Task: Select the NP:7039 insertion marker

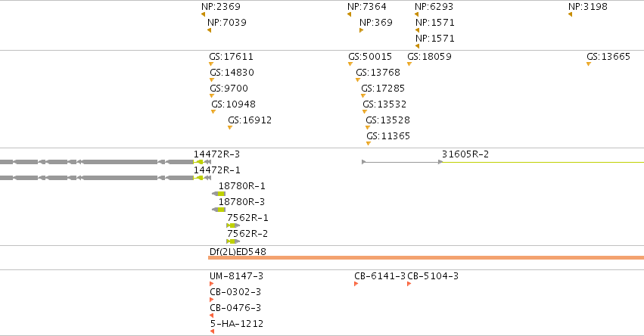Action: coord(210,30)
